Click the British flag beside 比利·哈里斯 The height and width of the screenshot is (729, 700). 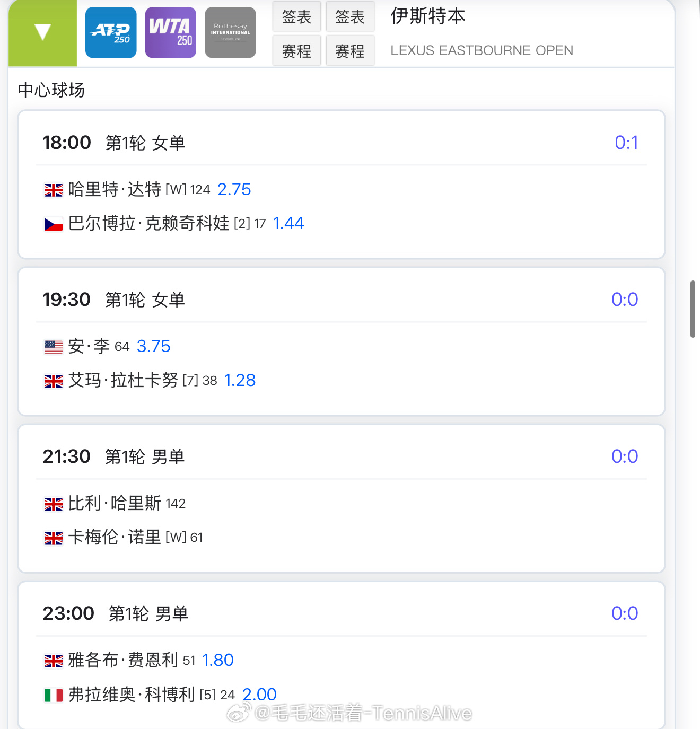(54, 504)
